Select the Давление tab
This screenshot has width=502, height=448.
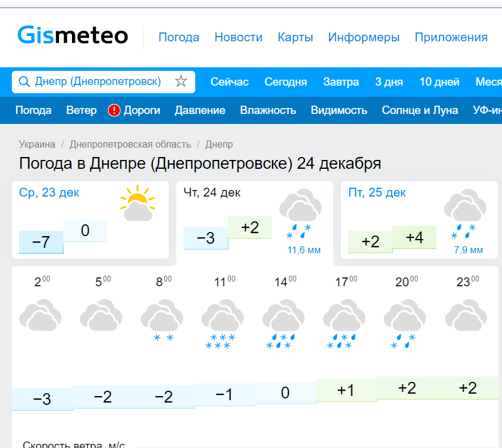point(200,110)
